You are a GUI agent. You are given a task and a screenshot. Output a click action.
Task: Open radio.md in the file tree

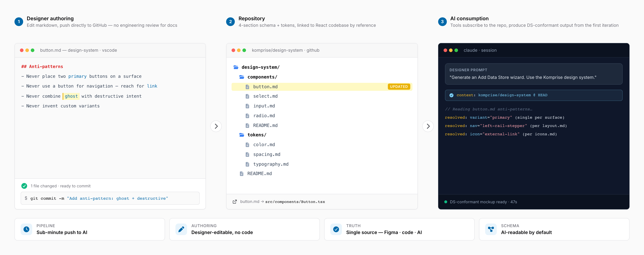click(x=264, y=116)
